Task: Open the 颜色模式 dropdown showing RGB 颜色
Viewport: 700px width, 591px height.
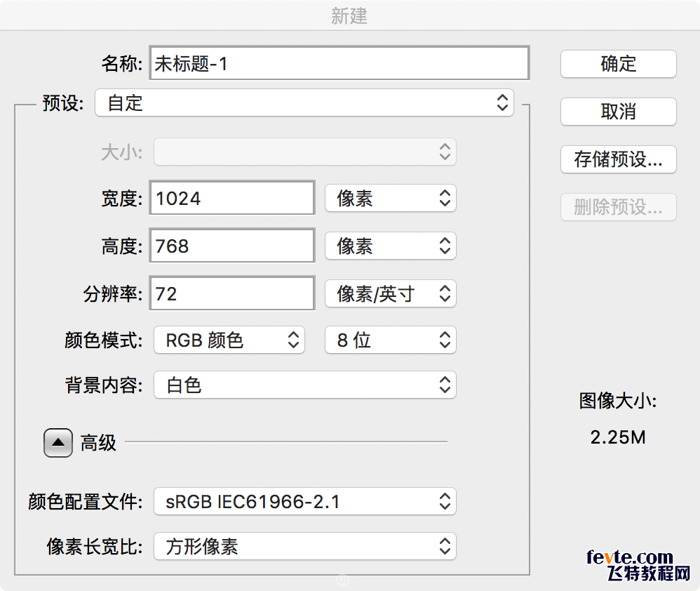Action: 229,340
